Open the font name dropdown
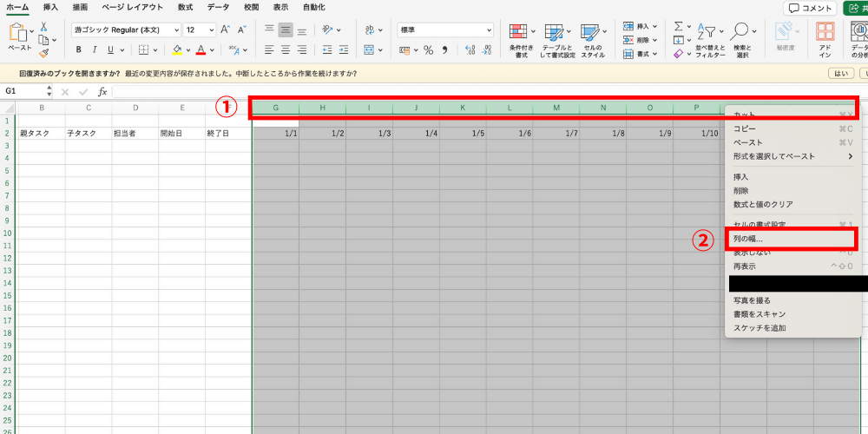Image resolution: width=868 pixels, height=434 pixels. pos(176,30)
